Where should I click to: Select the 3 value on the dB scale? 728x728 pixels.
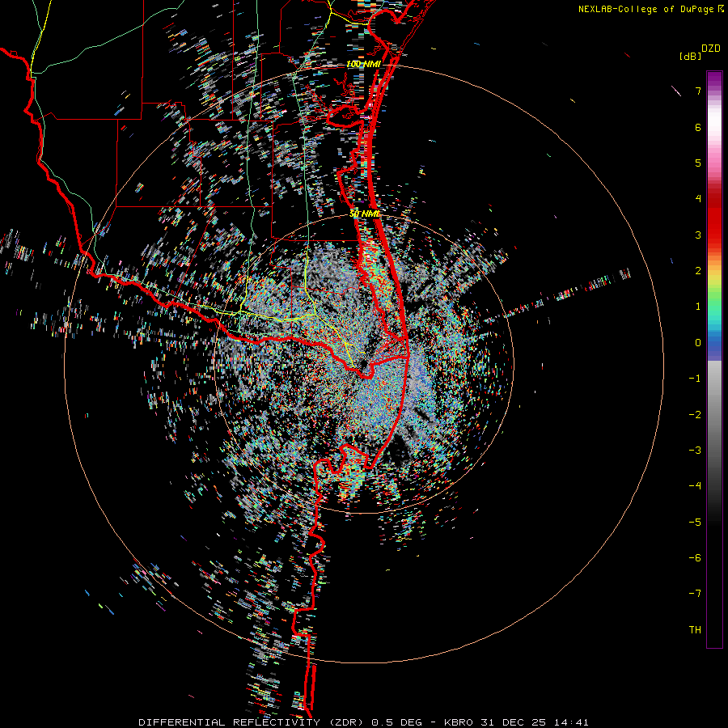coord(698,235)
